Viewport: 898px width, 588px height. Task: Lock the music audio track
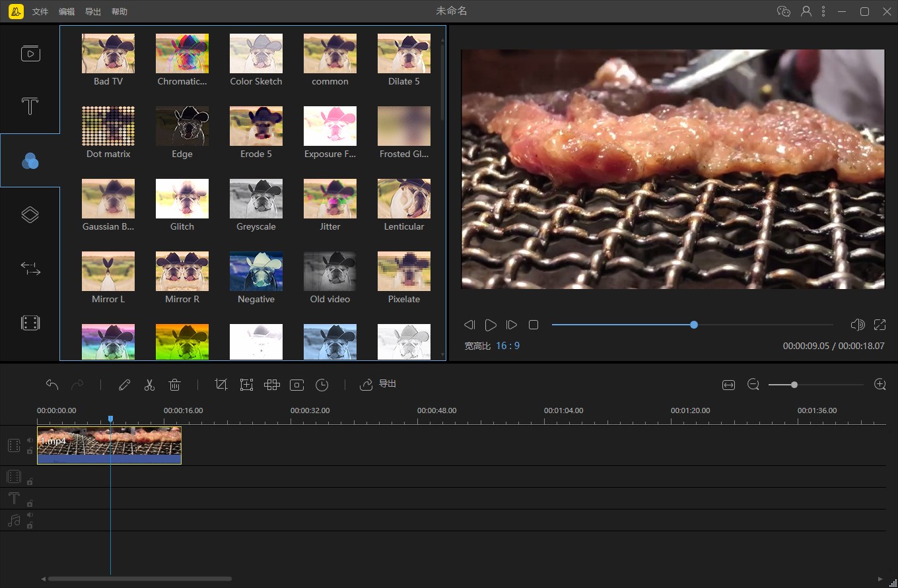point(30,525)
